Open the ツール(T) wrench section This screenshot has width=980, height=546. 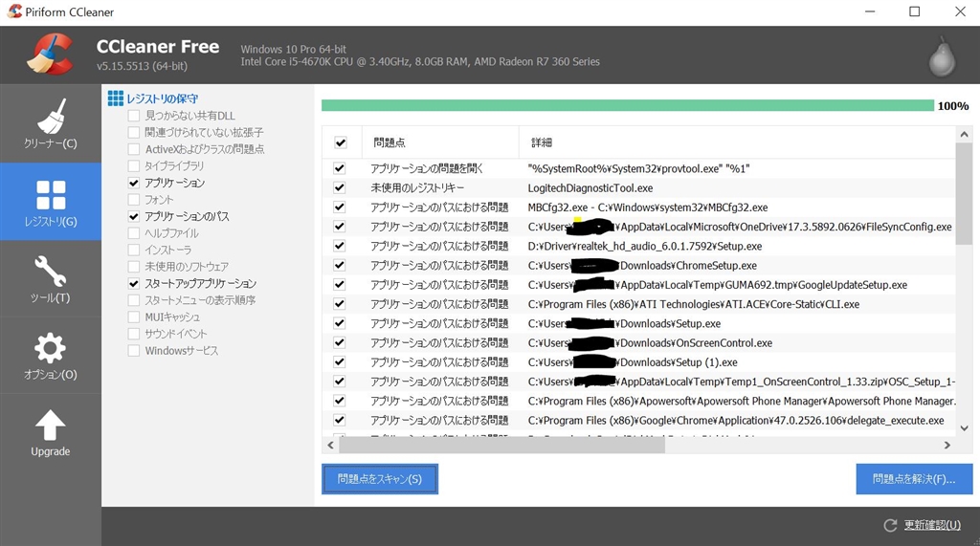click(50, 278)
